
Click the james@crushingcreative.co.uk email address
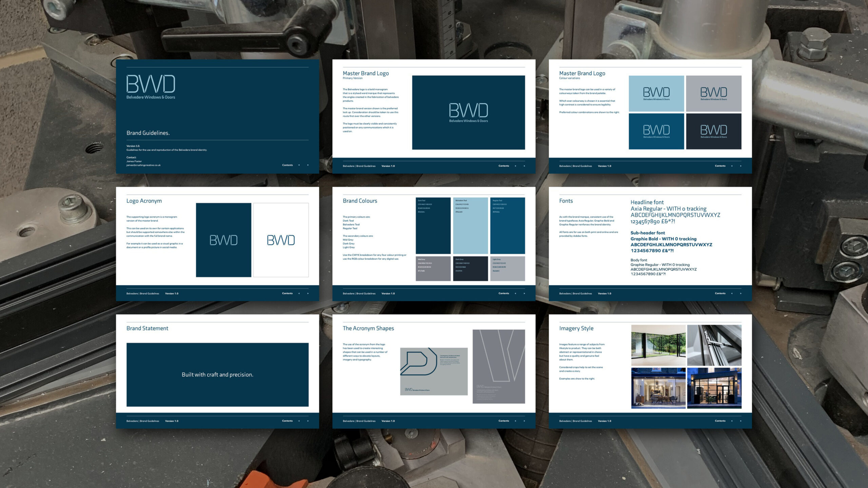click(143, 165)
